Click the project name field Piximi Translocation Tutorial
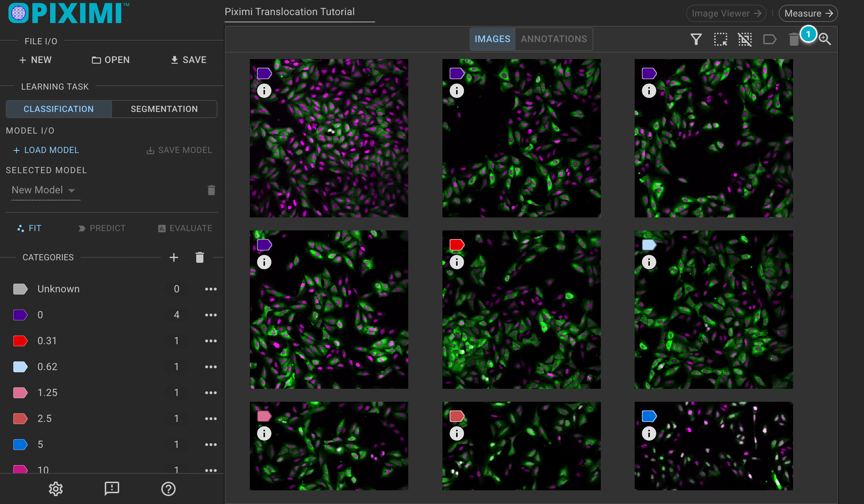Screen dimensions: 864x504 (x=300, y=12)
